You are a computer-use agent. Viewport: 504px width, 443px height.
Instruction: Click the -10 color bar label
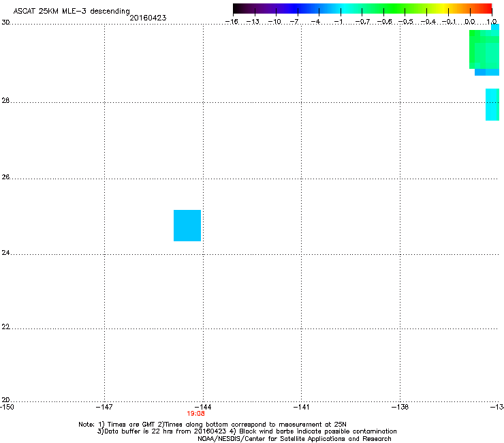(x=274, y=22)
